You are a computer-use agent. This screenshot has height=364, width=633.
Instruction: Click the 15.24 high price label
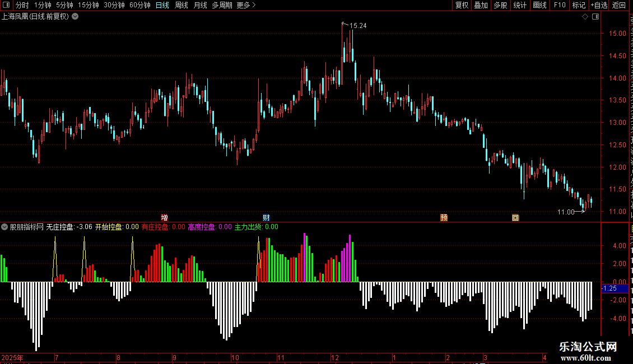click(358, 26)
